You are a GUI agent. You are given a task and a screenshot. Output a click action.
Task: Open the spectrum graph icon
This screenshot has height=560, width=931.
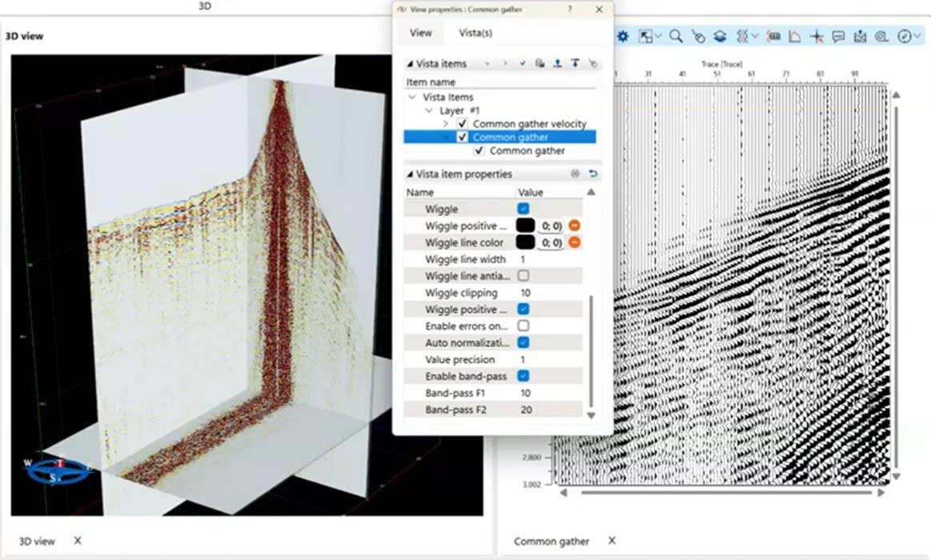click(x=794, y=37)
